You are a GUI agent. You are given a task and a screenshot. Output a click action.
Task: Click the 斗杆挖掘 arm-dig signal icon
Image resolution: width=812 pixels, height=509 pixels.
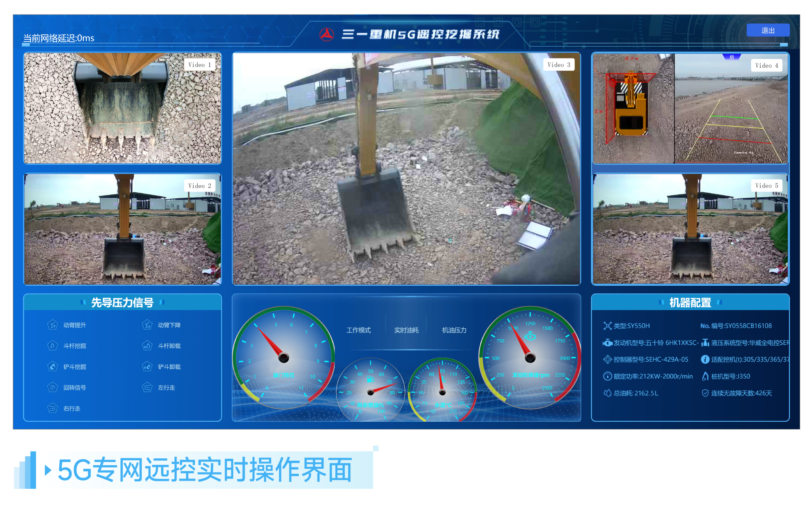pos(52,346)
